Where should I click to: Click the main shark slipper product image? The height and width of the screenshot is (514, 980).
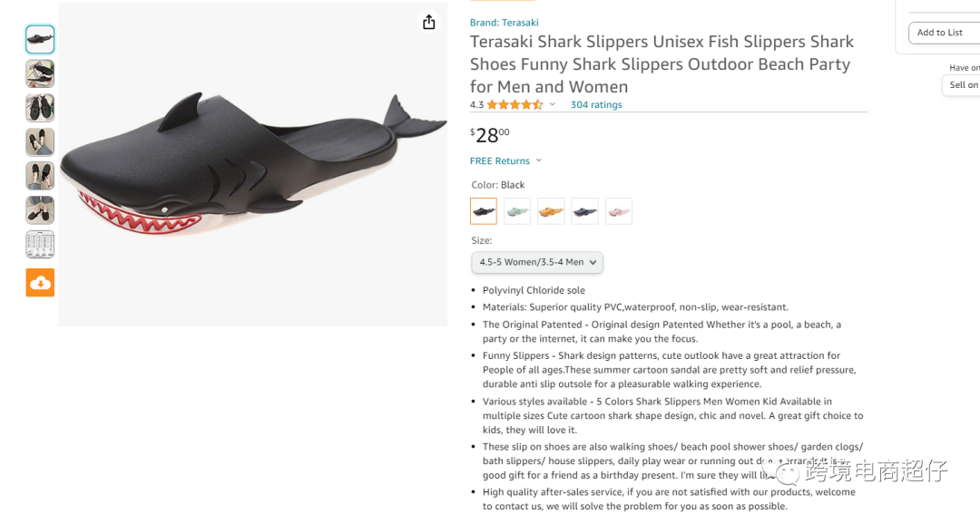(252, 165)
